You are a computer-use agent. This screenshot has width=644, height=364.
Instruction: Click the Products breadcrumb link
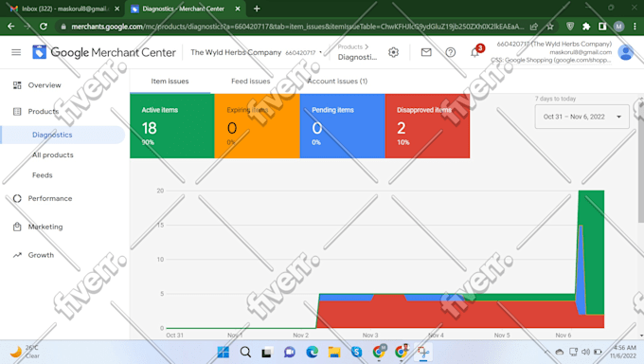(x=349, y=46)
